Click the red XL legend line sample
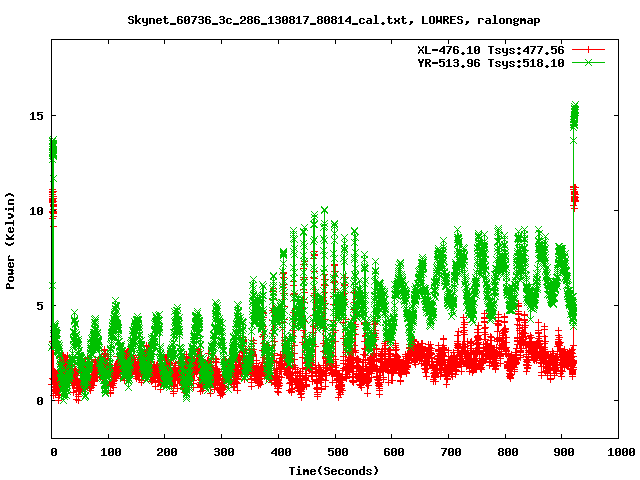 click(588, 50)
